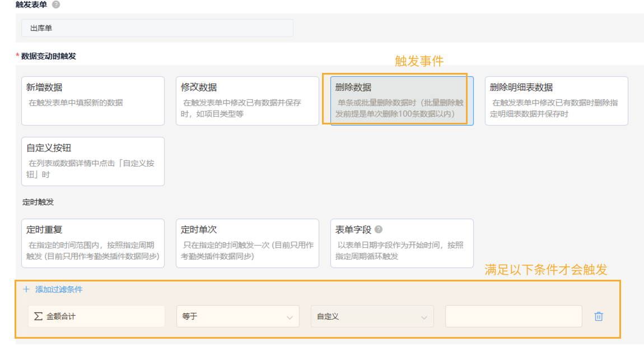Click the sigma icon in 金额合计 field
The image size is (644, 351).
[38, 316]
